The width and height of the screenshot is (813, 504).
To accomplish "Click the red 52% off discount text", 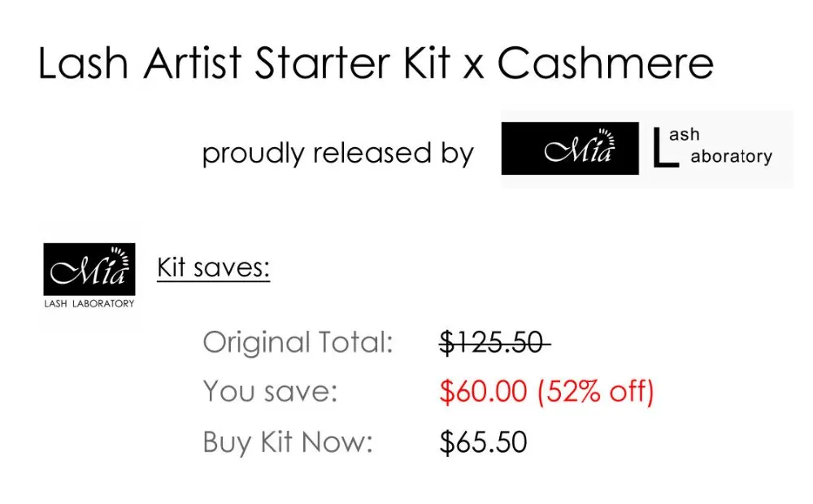I will click(595, 392).
